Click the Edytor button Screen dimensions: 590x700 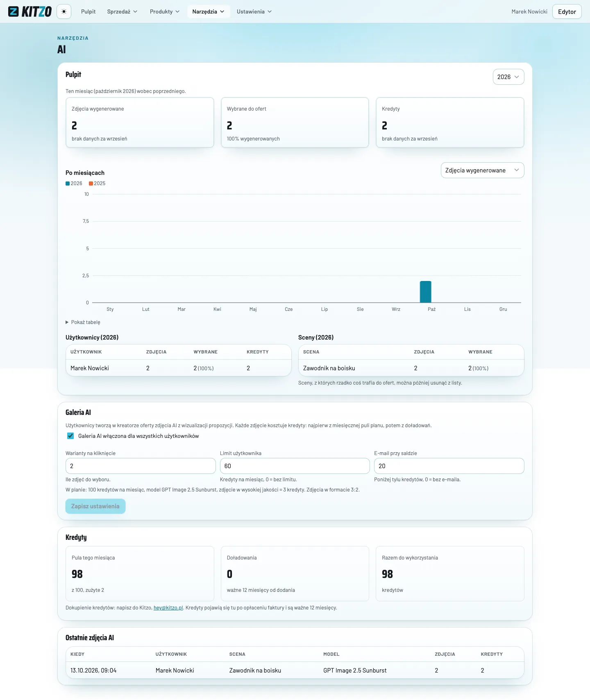point(567,11)
